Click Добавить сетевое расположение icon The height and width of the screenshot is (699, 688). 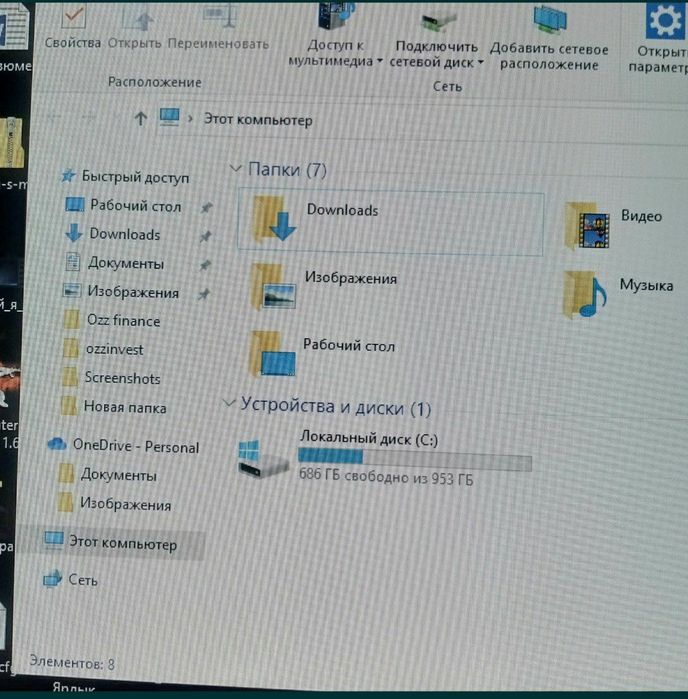pyautogui.click(x=551, y=19)
